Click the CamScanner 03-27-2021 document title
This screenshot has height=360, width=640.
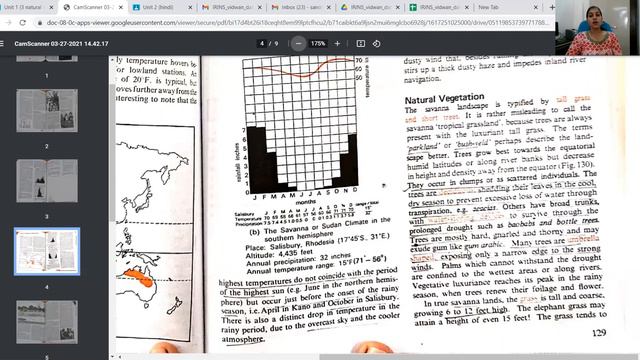[61, 44]
